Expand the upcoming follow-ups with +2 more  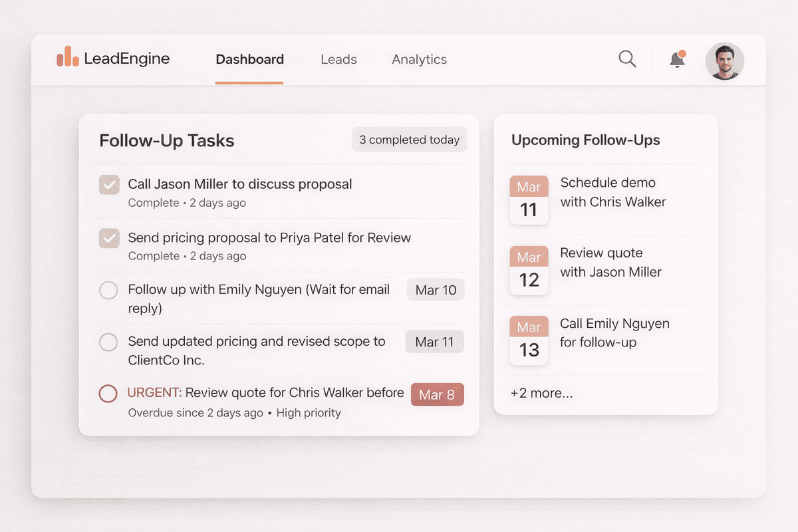click(x=542, y=393)
